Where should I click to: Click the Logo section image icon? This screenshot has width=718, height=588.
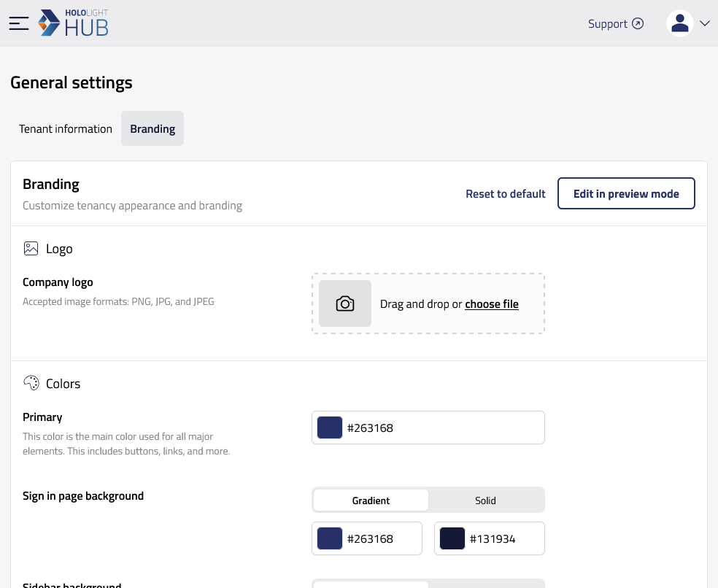click(31, 249)
